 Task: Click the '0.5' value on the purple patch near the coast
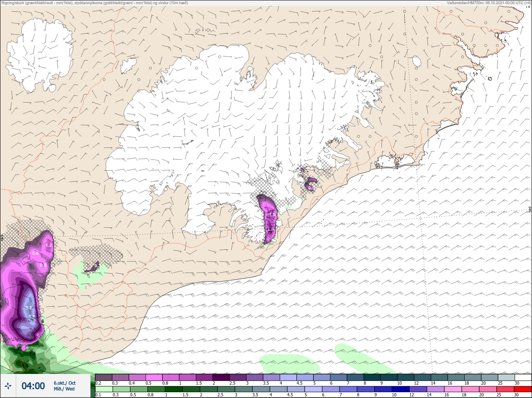tap(310, 188)
